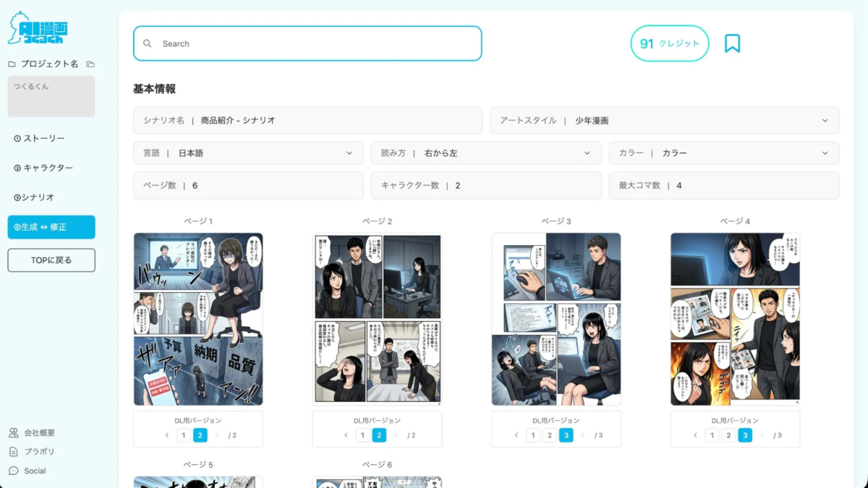Image resolution: width=868 pixels, height=488 pixels.
Task: Click the magnifier icon in the search bar
Action: pyautogui.click(x=148, y=43)
